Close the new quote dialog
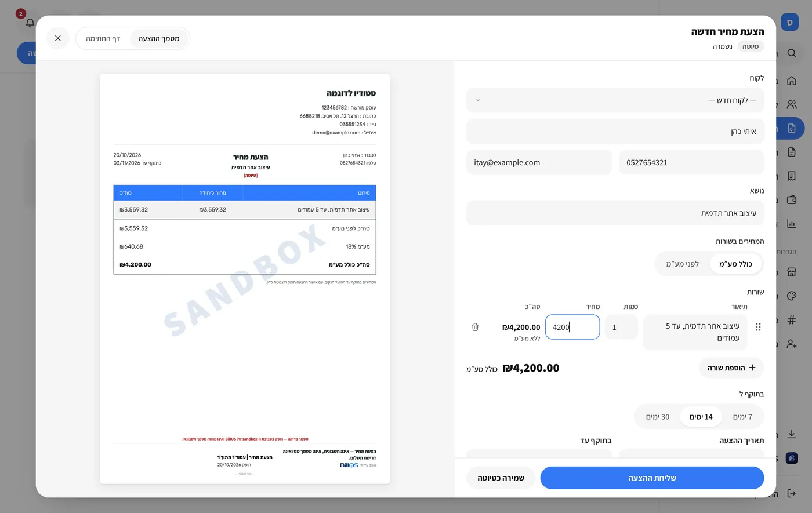This screenshot has width=812, height=513. tap(58, 38)
